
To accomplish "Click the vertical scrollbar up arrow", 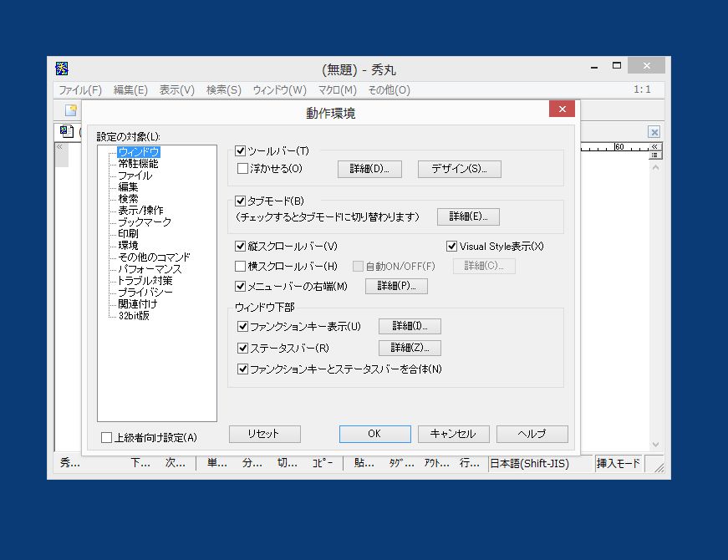I will click(655, 168).
